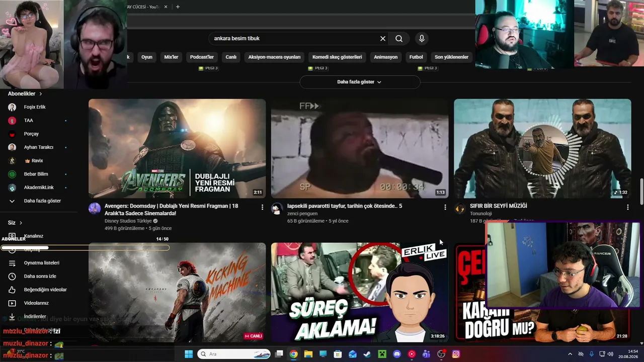The image size is (644, 362).
Task: Play the lapsekili pavarotti video thumbnail
Action: pos(360,148)
